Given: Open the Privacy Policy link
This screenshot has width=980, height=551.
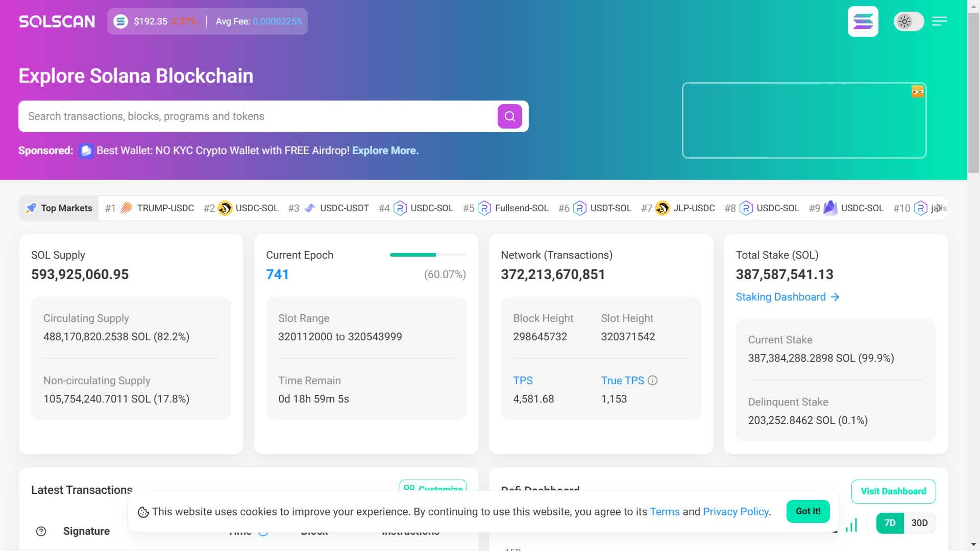Looking at the screenshot, I should pos(736,512).
